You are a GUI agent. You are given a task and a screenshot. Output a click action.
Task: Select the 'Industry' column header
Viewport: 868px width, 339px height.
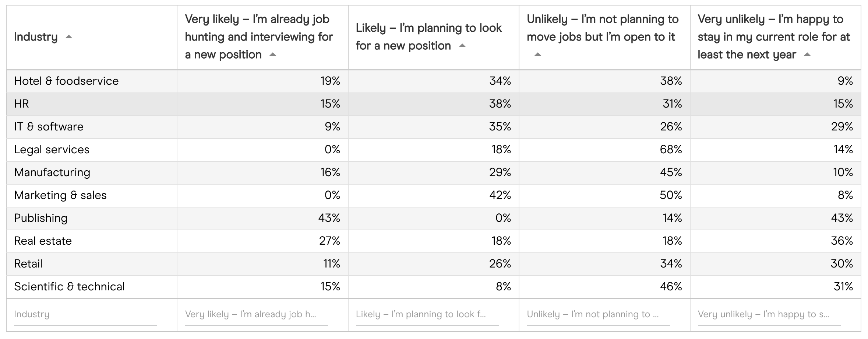coord(37,37)
